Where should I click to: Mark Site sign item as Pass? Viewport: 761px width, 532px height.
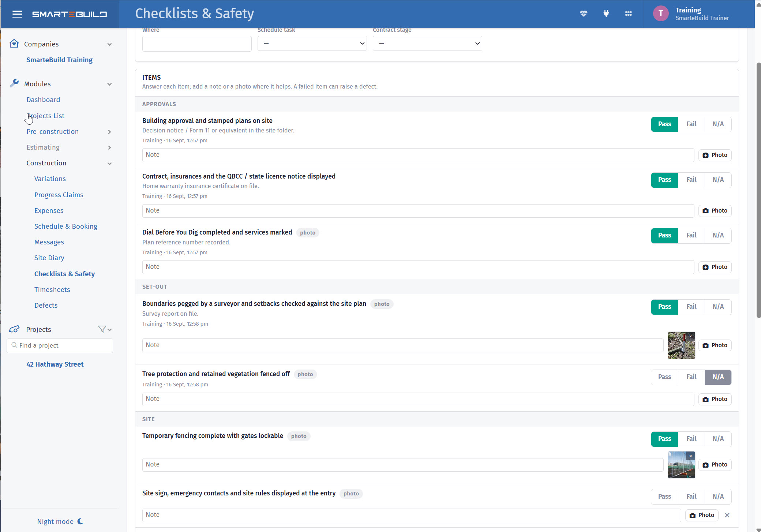point(664,497)
